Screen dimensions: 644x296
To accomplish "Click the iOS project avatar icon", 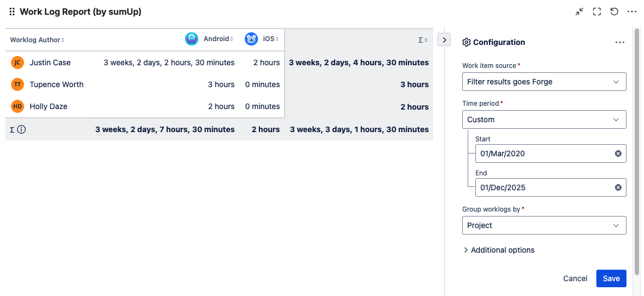I will coord(251,39).
